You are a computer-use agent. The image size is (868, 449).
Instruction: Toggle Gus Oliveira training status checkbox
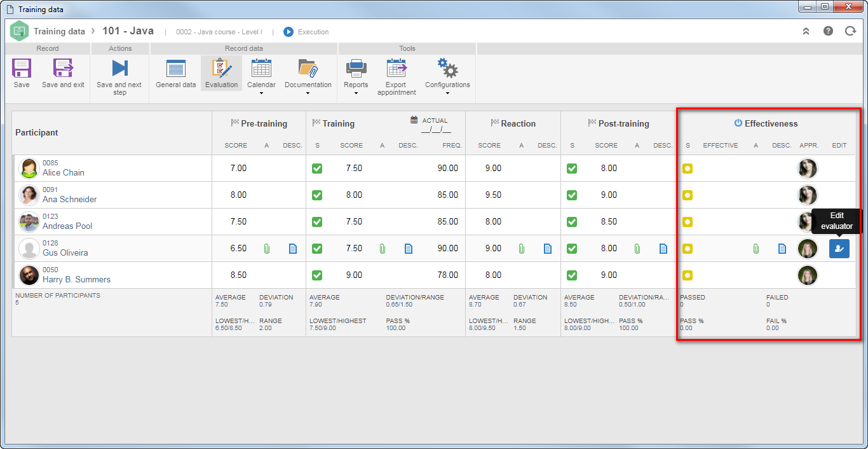click(317, 249)
